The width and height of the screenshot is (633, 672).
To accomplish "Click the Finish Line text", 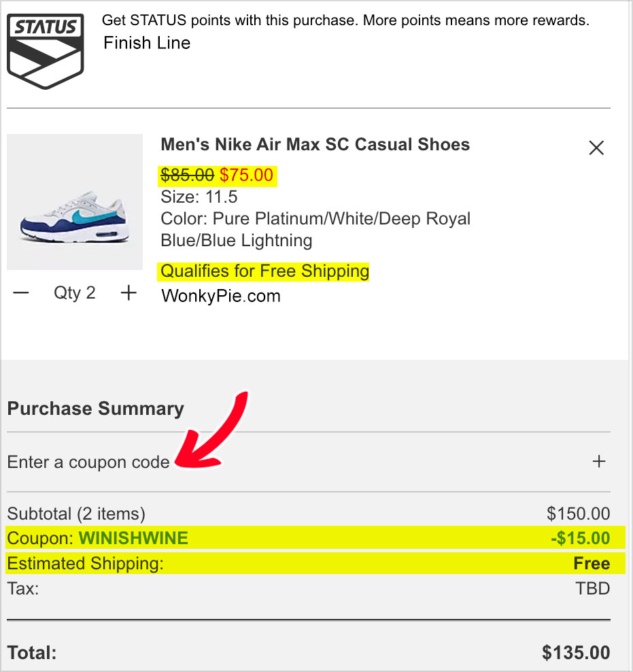I will [147, 43].
